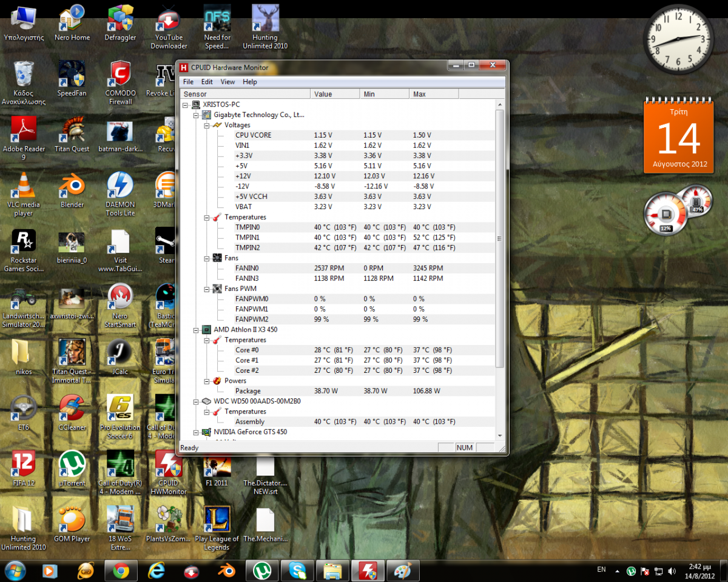
Task: Collapse the Fans PWM group
Action: [x=207, y=289]
